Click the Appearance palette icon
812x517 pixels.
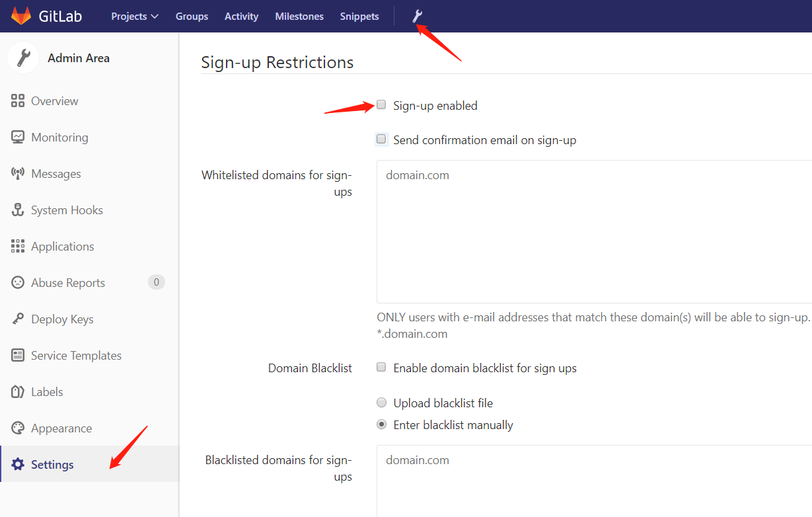pos(18,428)
